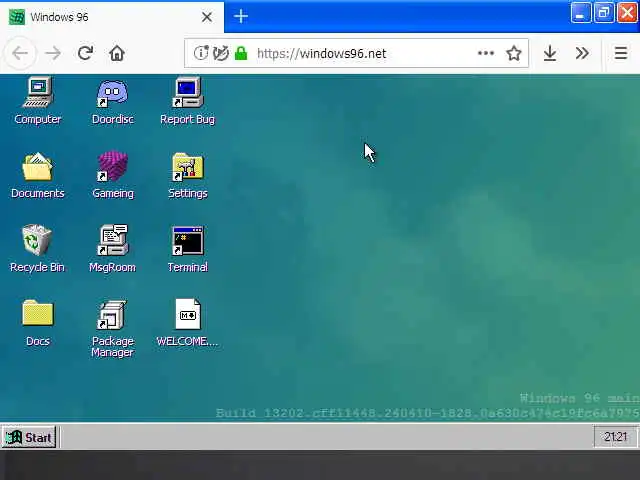This screenshot has height=480, width=640.
Task: Go forward in browser history
Action: tap(53, 53)
